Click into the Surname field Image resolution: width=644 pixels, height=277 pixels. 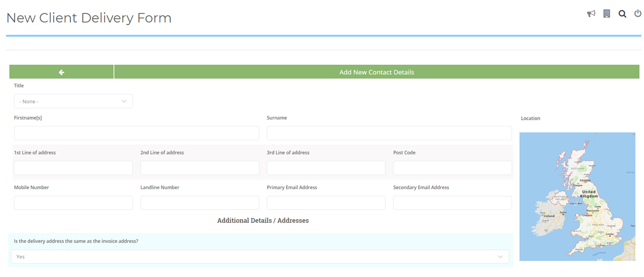pos(389,133)
